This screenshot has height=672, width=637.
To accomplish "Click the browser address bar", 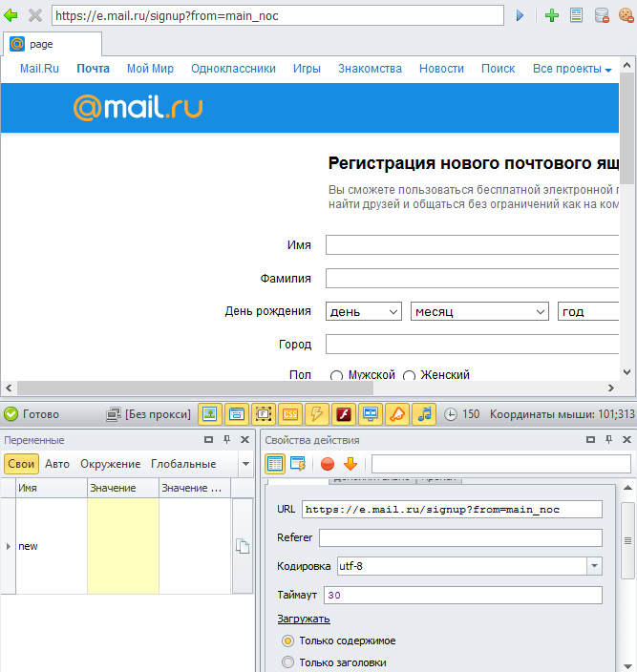I will [x=278, y=16].
